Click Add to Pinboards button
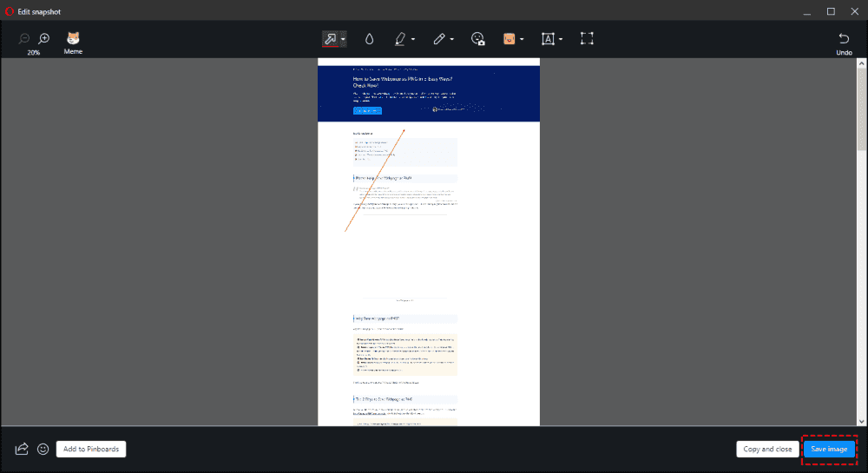868x473 pixels. pyautogui.click(x=91, y=449)
